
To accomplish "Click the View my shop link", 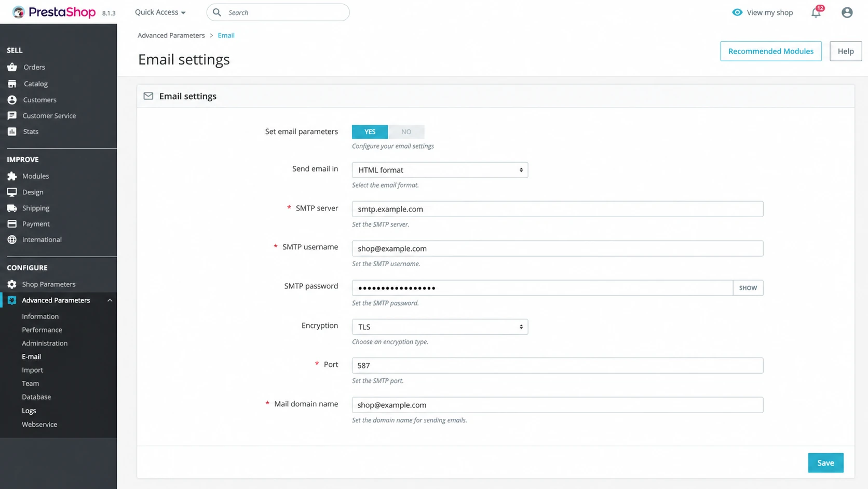I will (763, 12).
